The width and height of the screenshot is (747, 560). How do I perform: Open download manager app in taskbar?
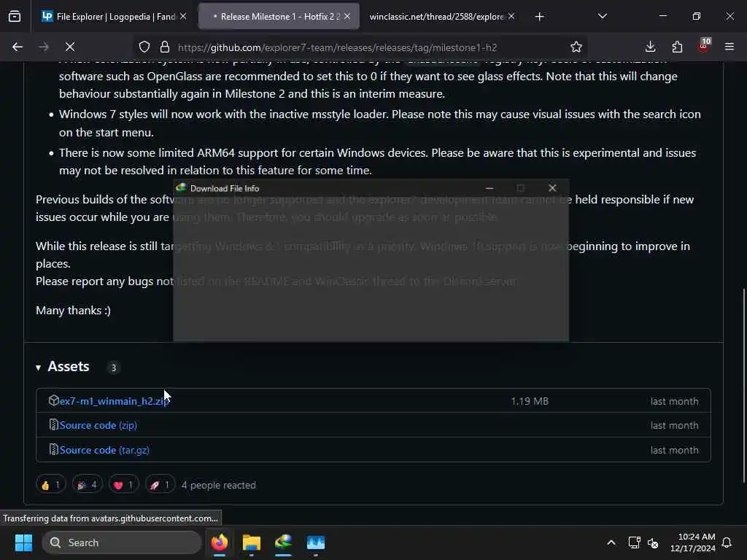click(284, 542)
